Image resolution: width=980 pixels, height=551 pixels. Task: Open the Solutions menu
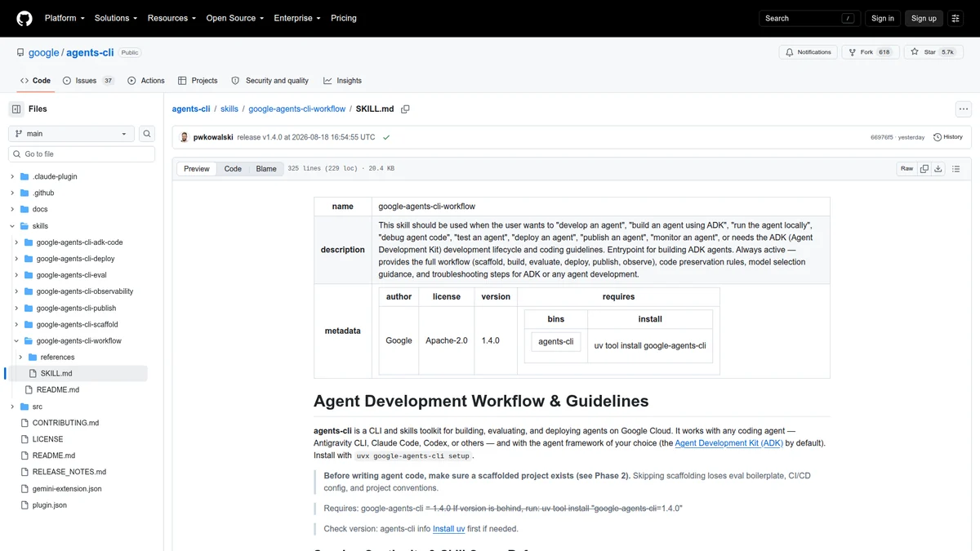coord(116,18)
